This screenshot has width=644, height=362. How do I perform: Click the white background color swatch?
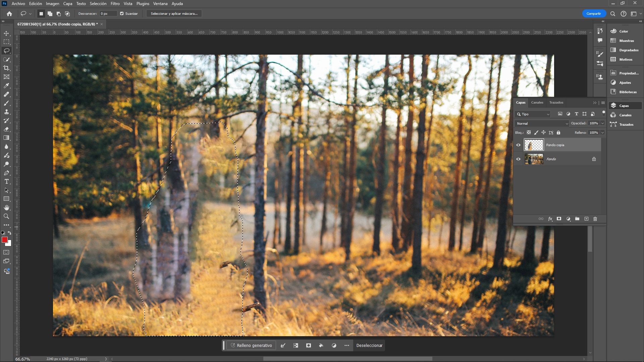[9, 244]
